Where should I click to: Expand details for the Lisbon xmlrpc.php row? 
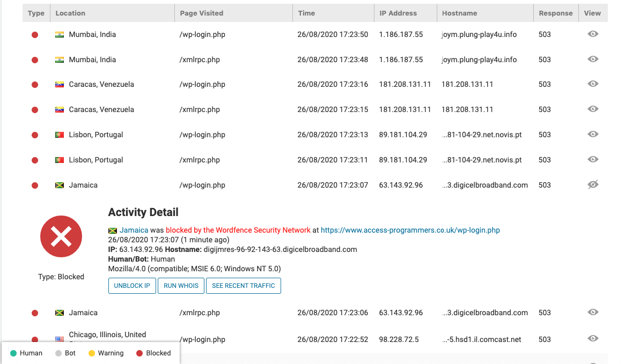(593, 159)
